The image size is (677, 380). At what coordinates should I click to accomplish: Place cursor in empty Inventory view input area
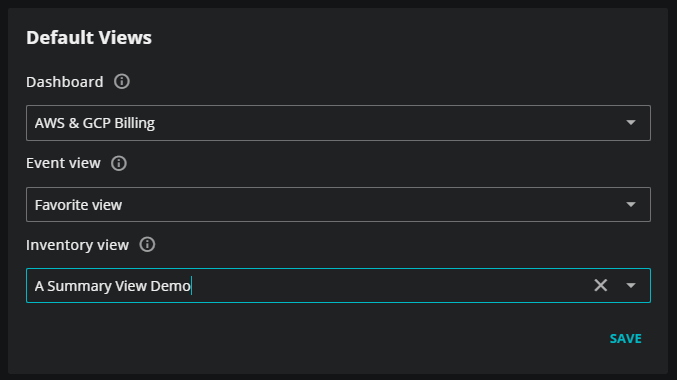point(391,285)
